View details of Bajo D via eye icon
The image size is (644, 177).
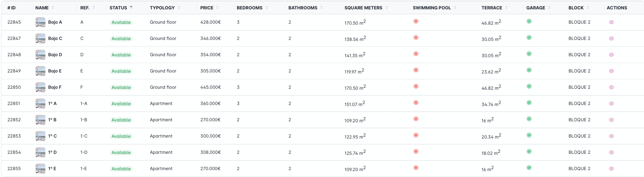click(x=611, y=55)
